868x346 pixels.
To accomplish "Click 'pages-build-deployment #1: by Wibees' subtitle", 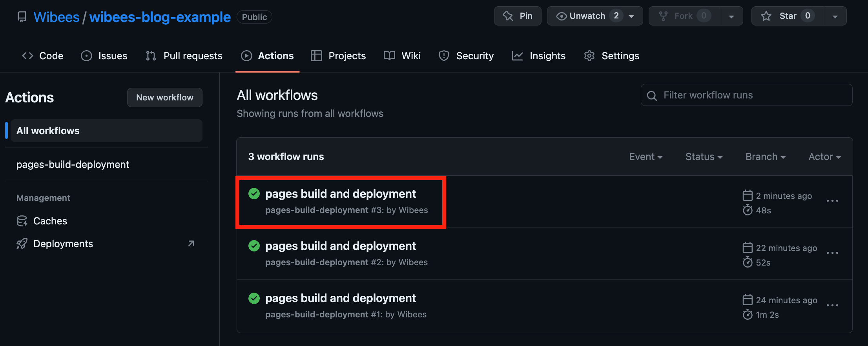I will pyautogui.click(x=346, y=314).
